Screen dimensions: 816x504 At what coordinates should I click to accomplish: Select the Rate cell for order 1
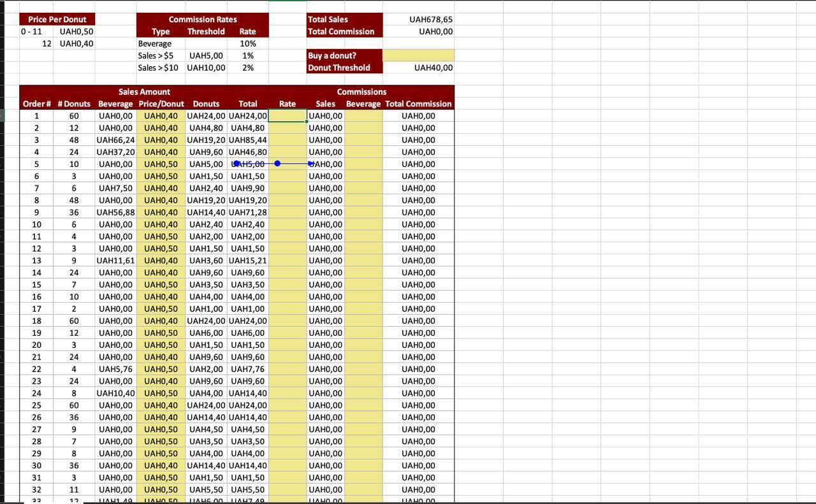288,116
